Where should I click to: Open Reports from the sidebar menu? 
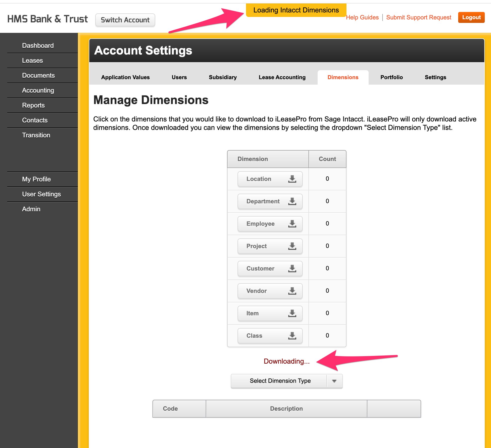click(33, 105)
